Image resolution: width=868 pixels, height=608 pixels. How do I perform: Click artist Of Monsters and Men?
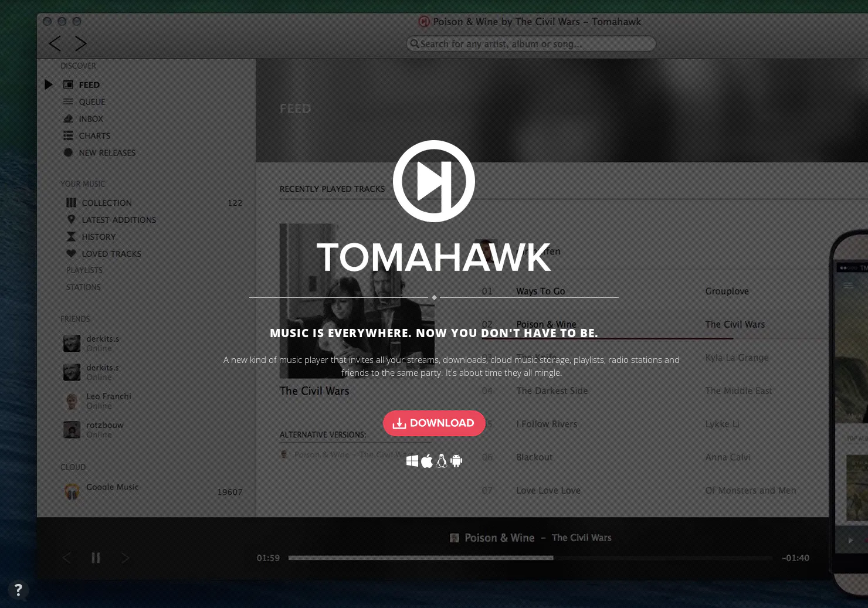point(751,491)
